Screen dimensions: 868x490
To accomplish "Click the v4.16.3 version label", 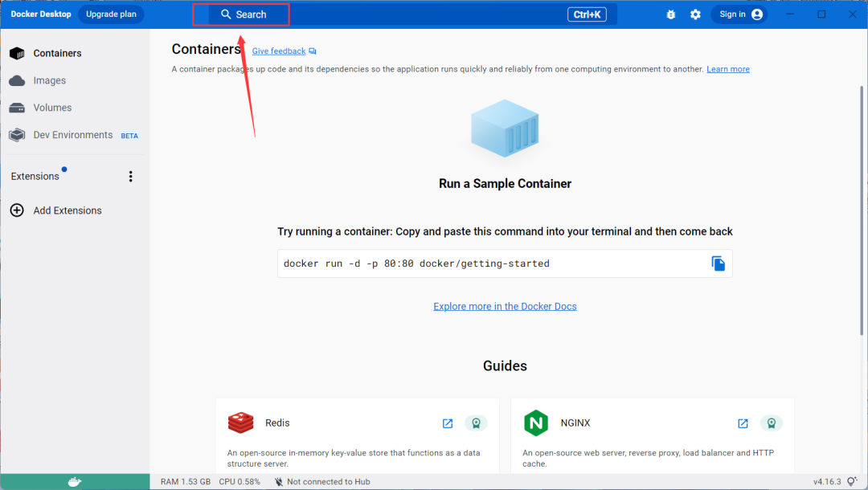I will tap(827, 482).
